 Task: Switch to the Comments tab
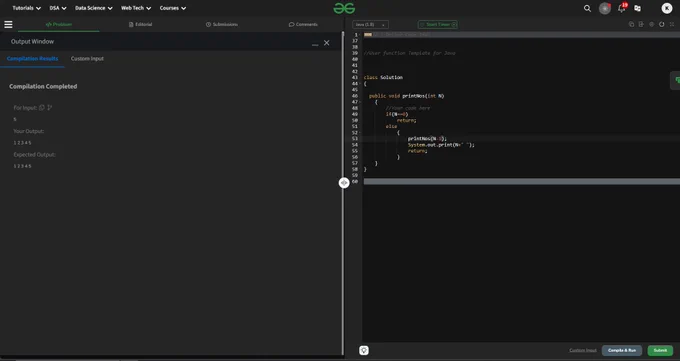[303, 24]
